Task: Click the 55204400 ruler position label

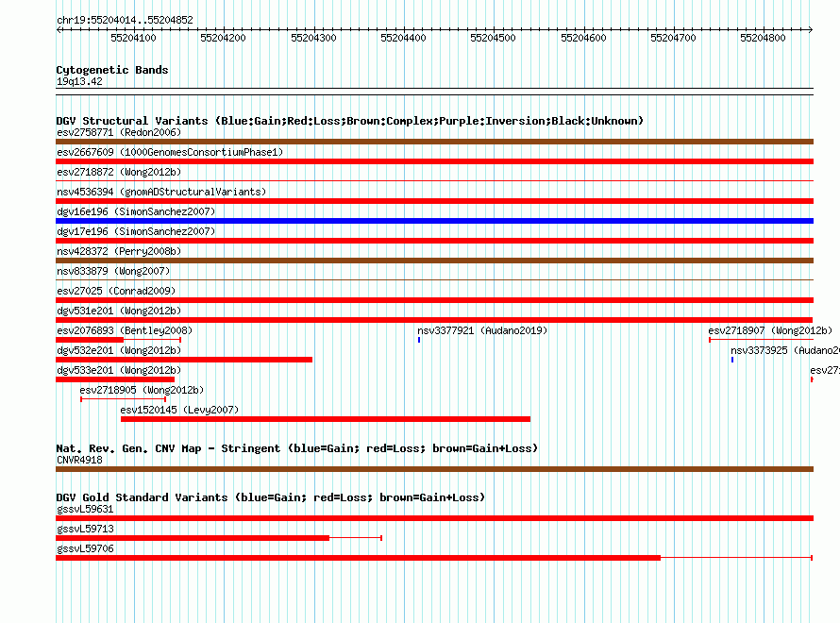Action: pyautogui.click(x=403, y=38)
